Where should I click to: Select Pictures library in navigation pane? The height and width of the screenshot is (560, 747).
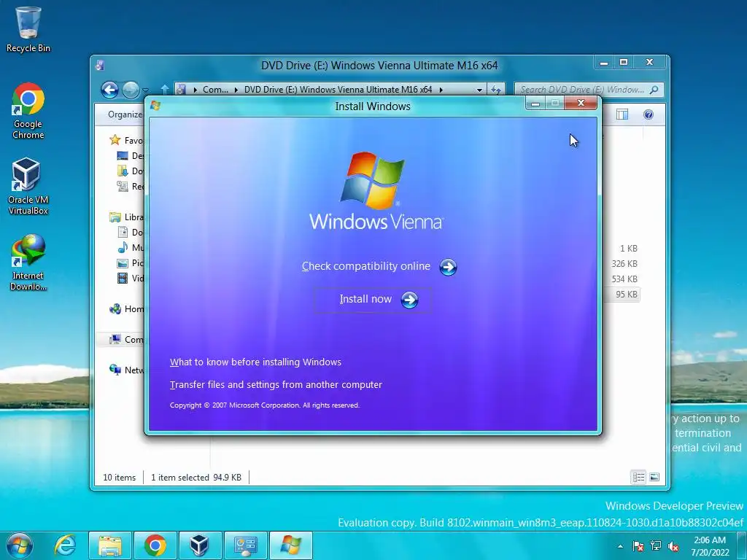130,262
